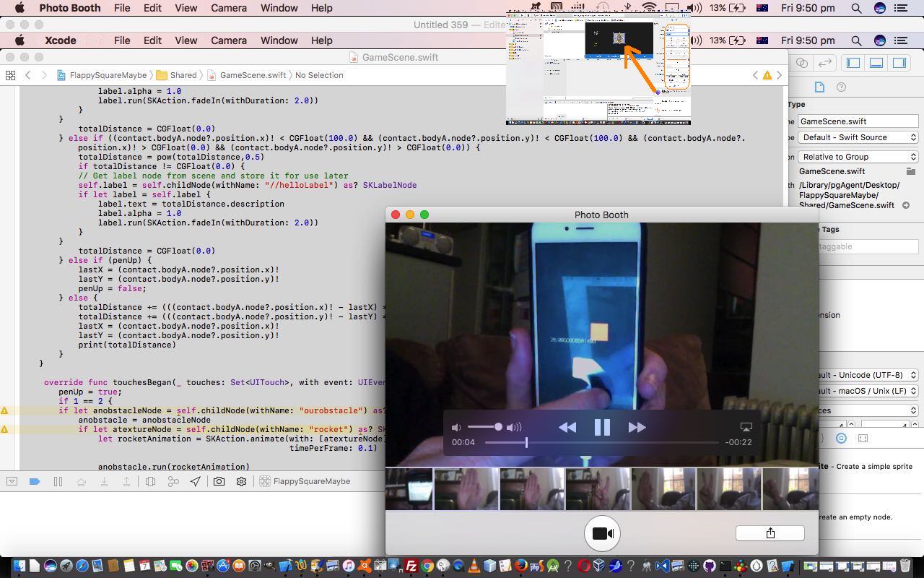Open the Default - Swift Source type dropdown

[x=858, y=137]
